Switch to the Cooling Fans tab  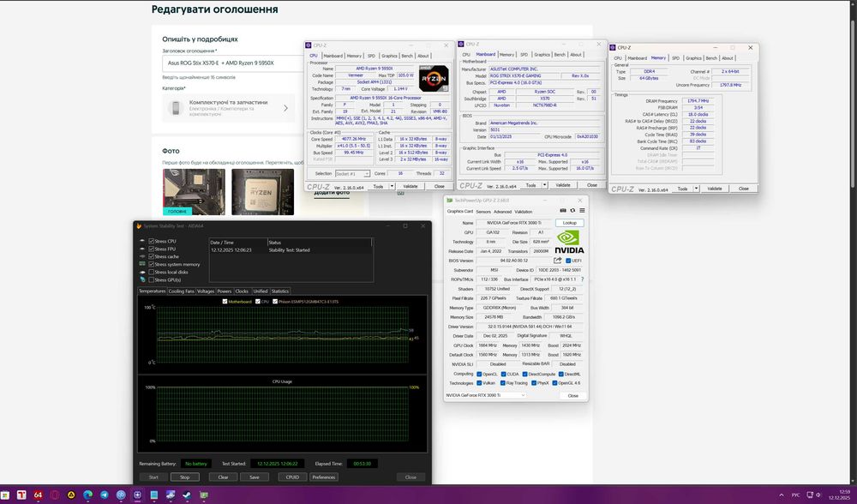[x=181, y=291]
